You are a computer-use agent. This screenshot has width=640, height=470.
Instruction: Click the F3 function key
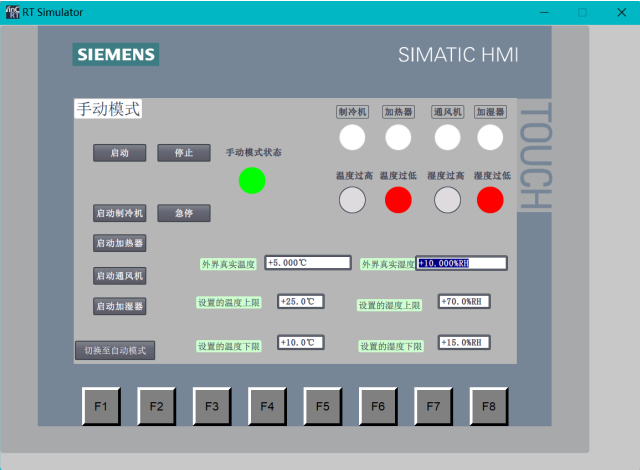[x=212, y=406]
